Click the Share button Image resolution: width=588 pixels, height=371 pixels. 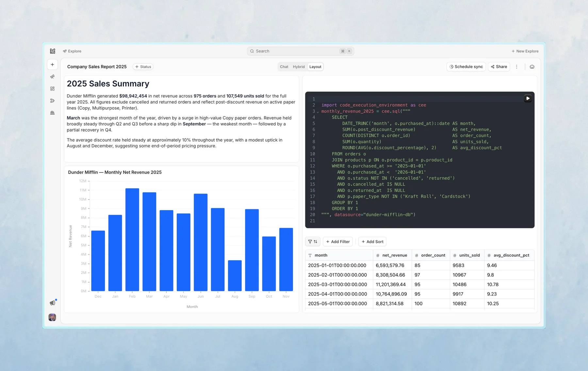click(x=499, y=67)
